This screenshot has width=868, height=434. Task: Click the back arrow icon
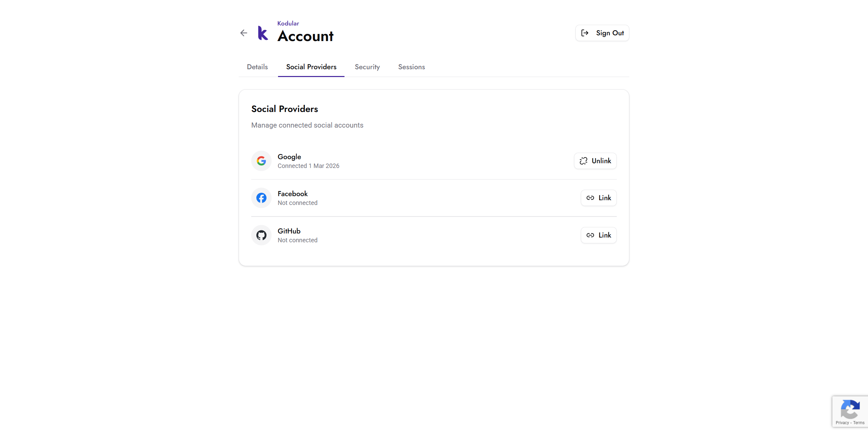(243, 33)
